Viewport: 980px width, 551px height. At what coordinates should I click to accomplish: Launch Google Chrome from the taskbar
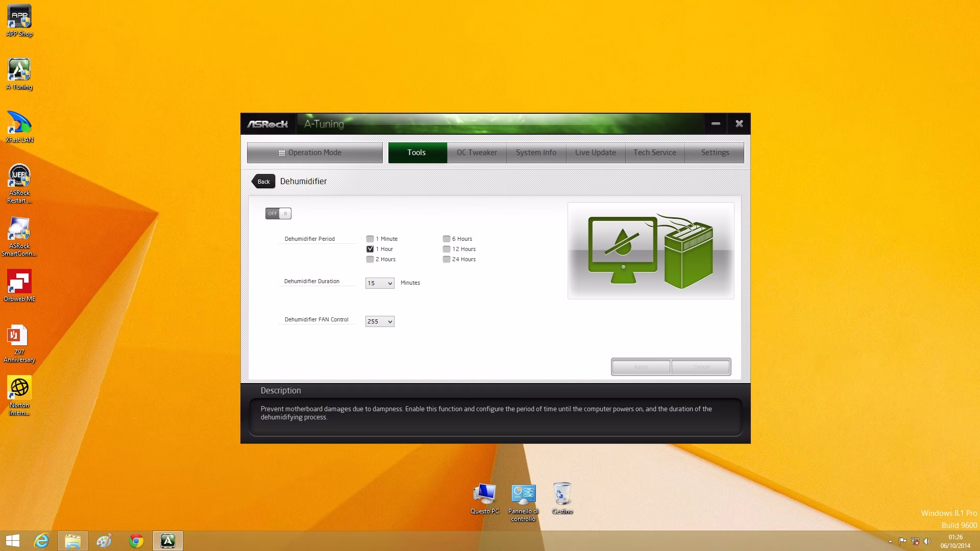coord(136,541)
